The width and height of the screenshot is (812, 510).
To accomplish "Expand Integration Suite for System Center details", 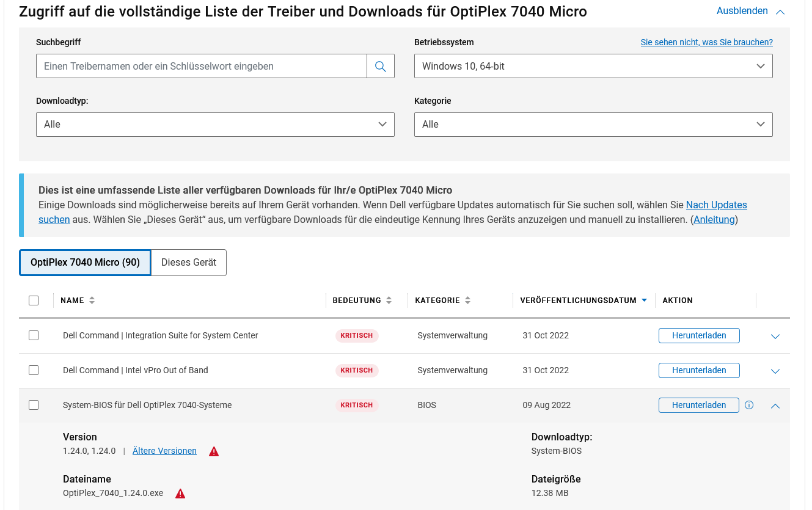I will click(775, 337).
